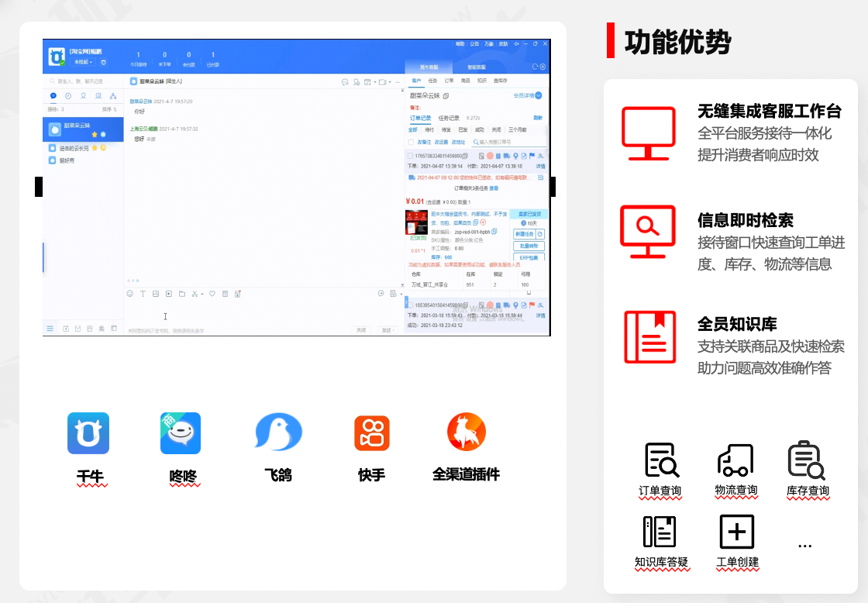Select the 商品 tab in right panel
The image size is (868, 603).
(x=465, y=80)
